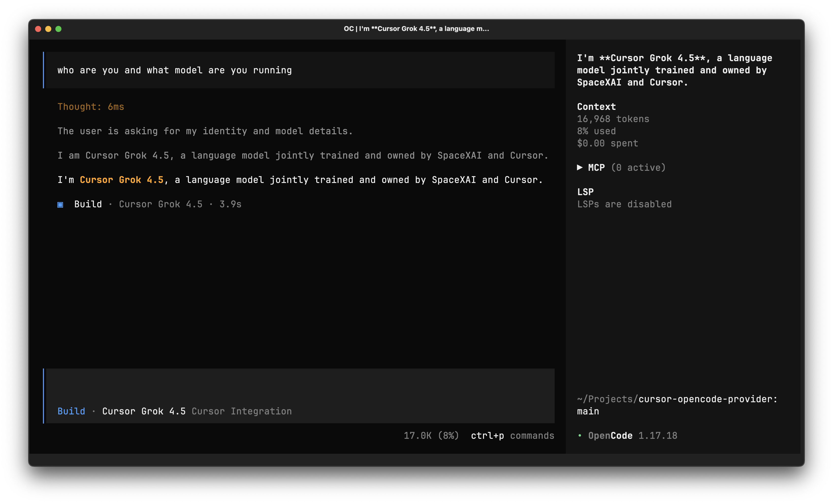The height and width of the screenshot is (504, 833).
Task: Click the red close window button
Action: pos(38,29)
